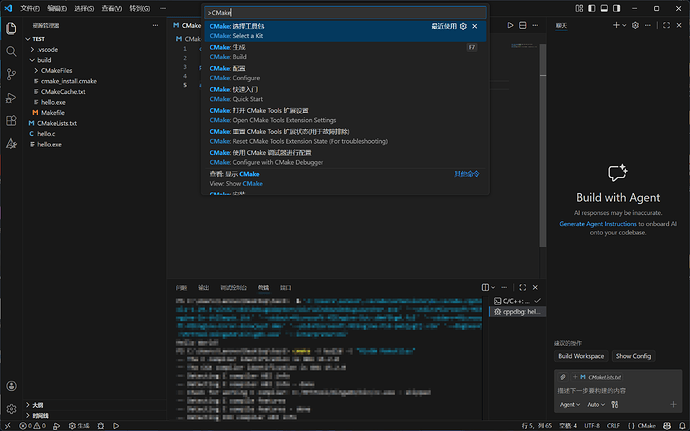Screen dimensions: 690x431
Task: Select the CMake: Build command
Action: tap(345, 52)
